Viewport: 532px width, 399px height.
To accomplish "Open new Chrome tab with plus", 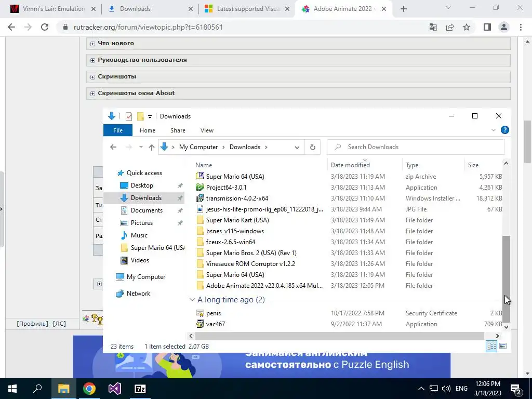I will pyautogui.click(x=403, y=9).
